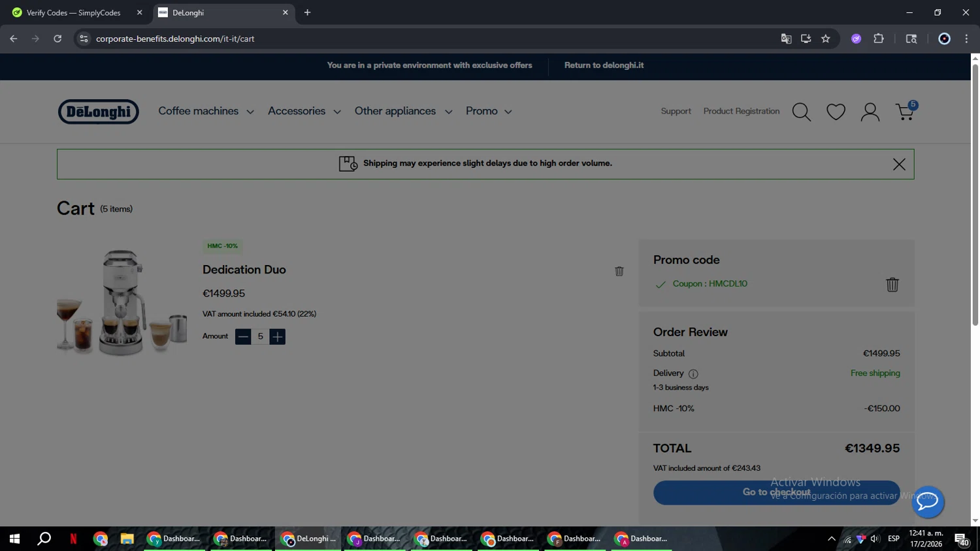Click the applied coupon HMCDL10 text
Viewport: 980px width, 551px height.
coord(710,284)
